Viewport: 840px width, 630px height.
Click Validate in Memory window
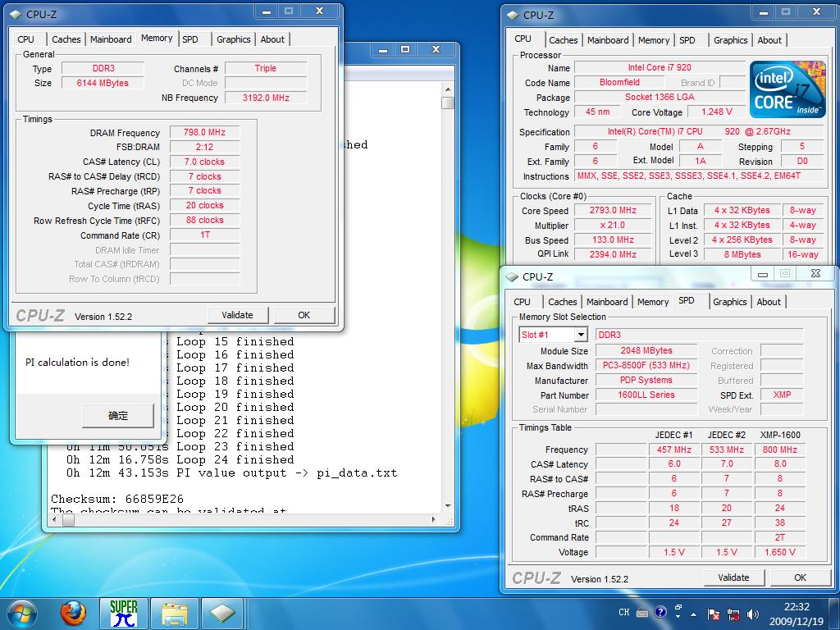(x=237, y=315)
